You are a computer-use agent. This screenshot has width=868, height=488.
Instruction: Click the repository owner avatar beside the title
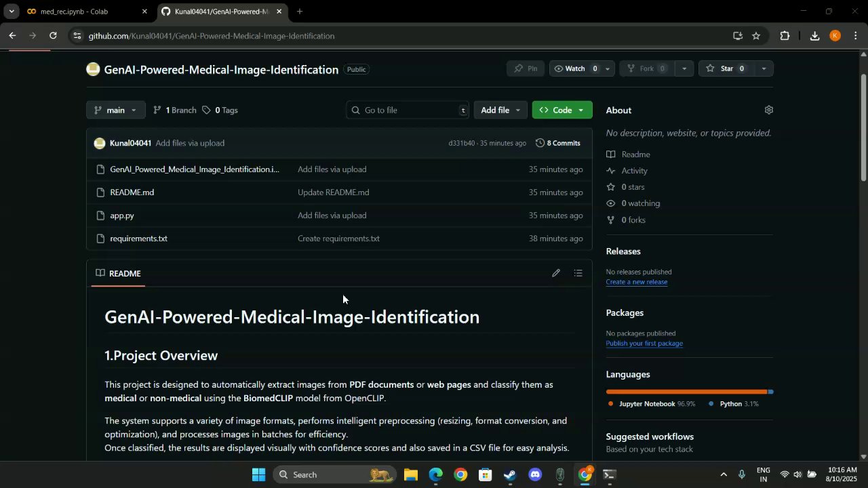pos(93,69)
